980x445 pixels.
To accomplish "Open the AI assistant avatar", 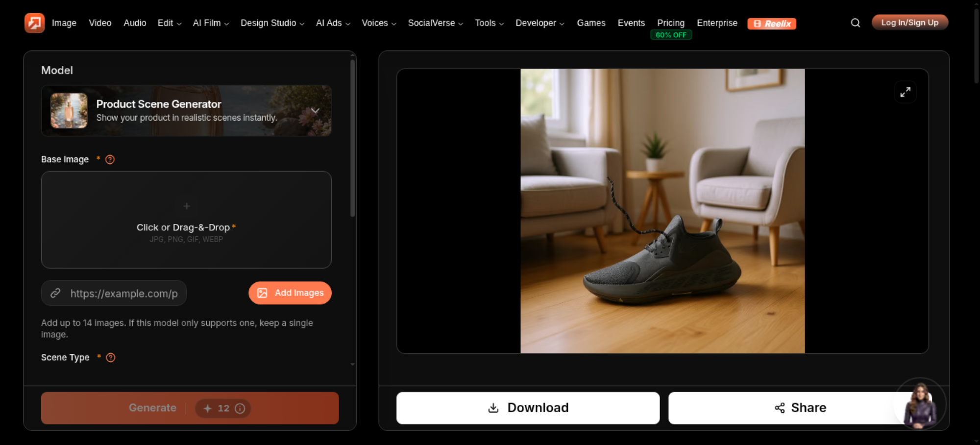I will tap(920, 404).
